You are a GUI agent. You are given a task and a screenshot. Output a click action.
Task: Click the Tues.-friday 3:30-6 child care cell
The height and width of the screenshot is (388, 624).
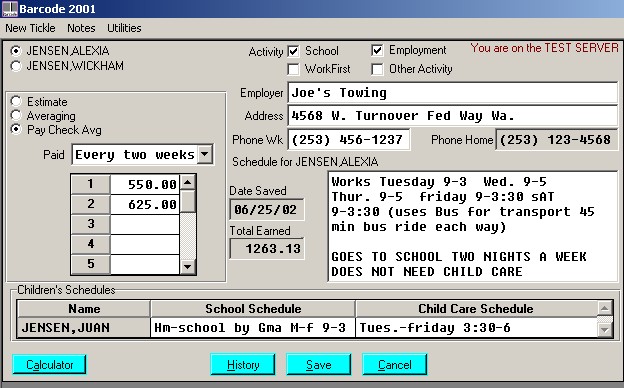click(476, 328)
